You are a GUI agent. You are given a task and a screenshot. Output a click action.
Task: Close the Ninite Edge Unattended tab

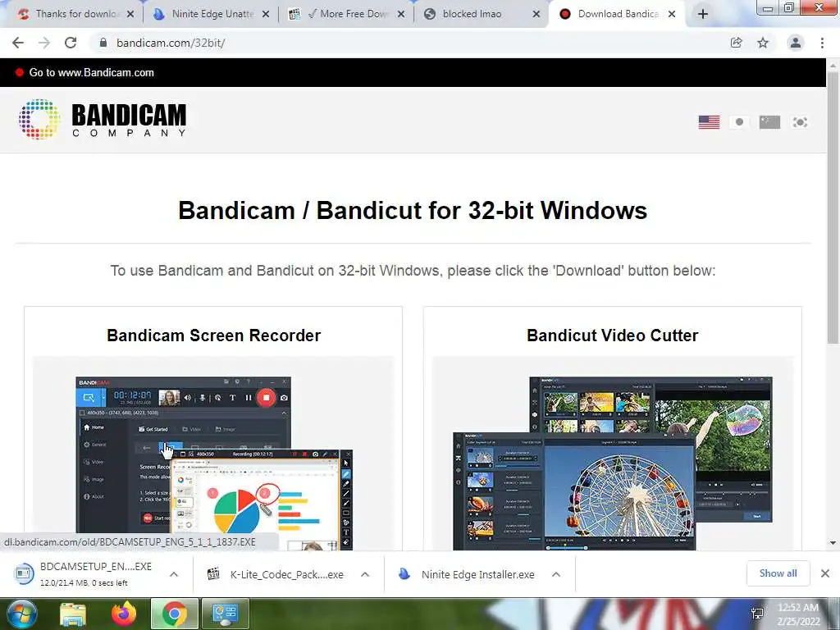click(x=266, y=15)
